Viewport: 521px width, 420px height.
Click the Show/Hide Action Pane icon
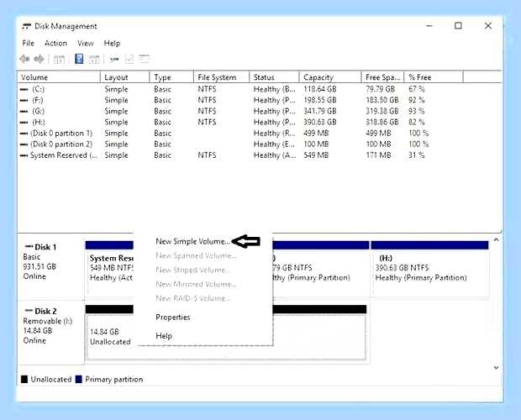coord(94,60)
